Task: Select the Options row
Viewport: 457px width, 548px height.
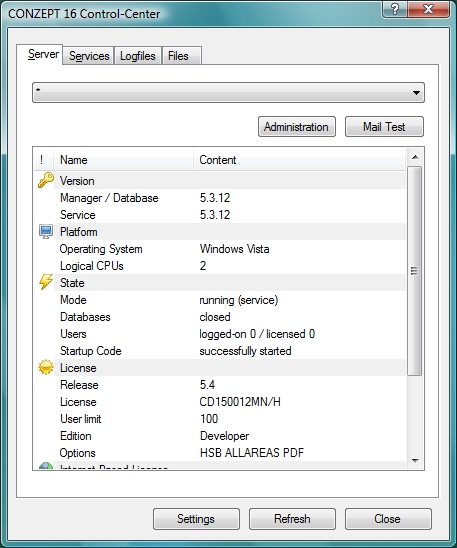Action: tap(220, 453)
